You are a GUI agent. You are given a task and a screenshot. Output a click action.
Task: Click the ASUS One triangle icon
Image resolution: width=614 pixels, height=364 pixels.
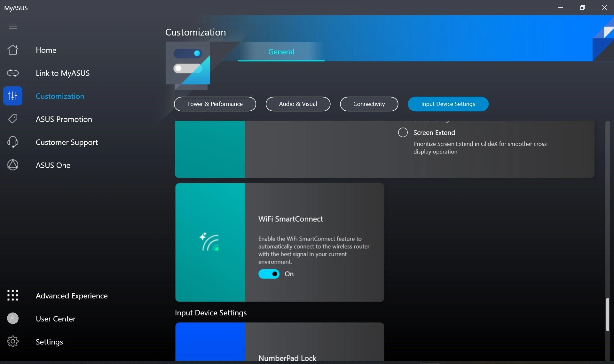pyautogui.click(x=13, y=165)
